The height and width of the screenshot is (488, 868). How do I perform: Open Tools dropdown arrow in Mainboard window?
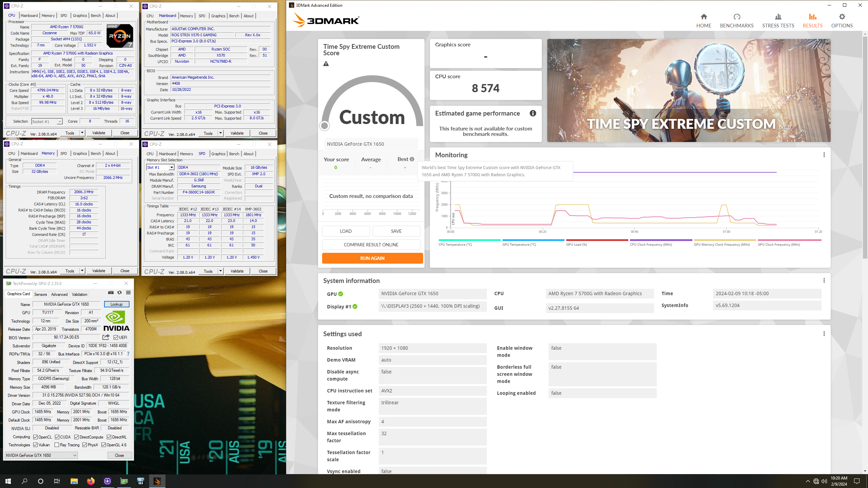(x=220, y=133)
